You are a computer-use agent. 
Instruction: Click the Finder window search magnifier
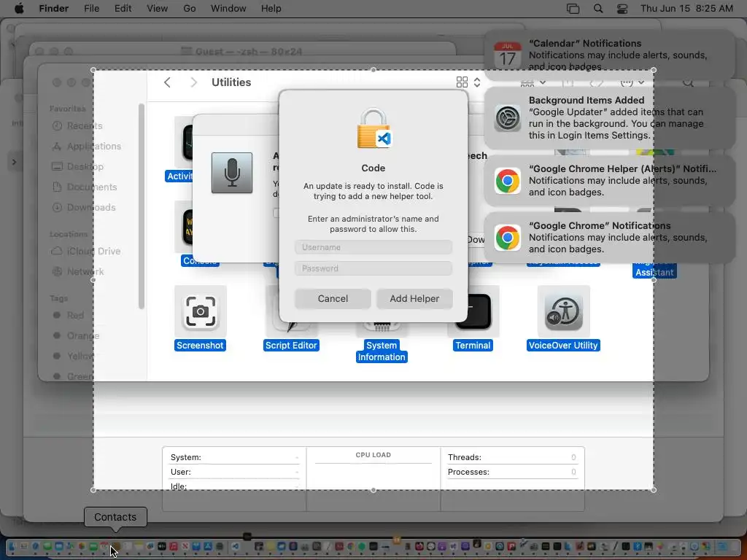tap(688, 82)
